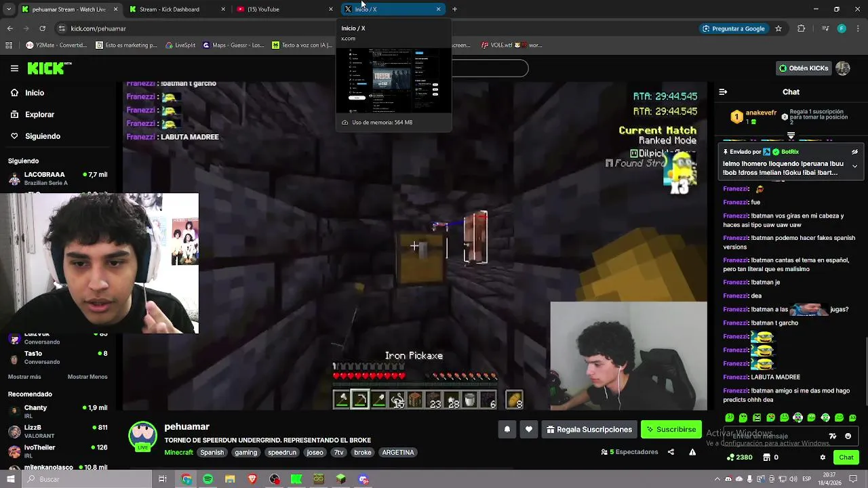Open the Maps - Guessr bookmark
This screenshot has height=488, width=868.
pos(233,45)
